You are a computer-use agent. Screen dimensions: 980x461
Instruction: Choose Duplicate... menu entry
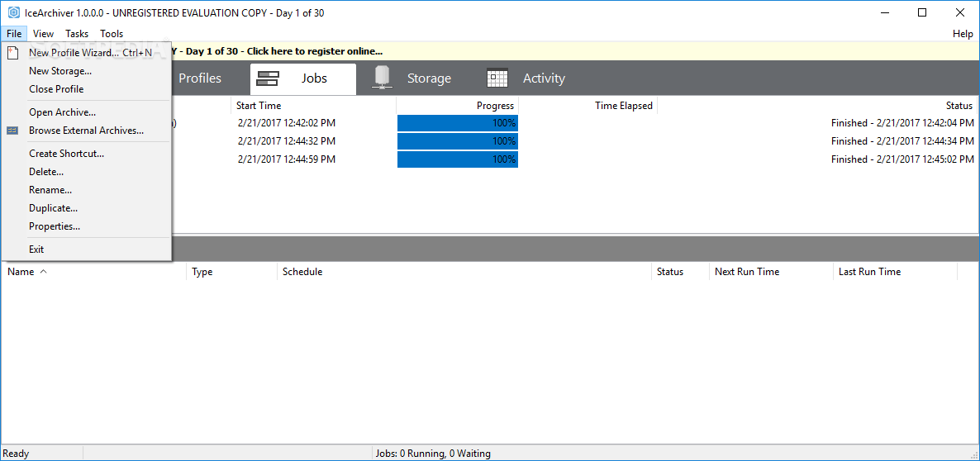(x=86, y=208)
